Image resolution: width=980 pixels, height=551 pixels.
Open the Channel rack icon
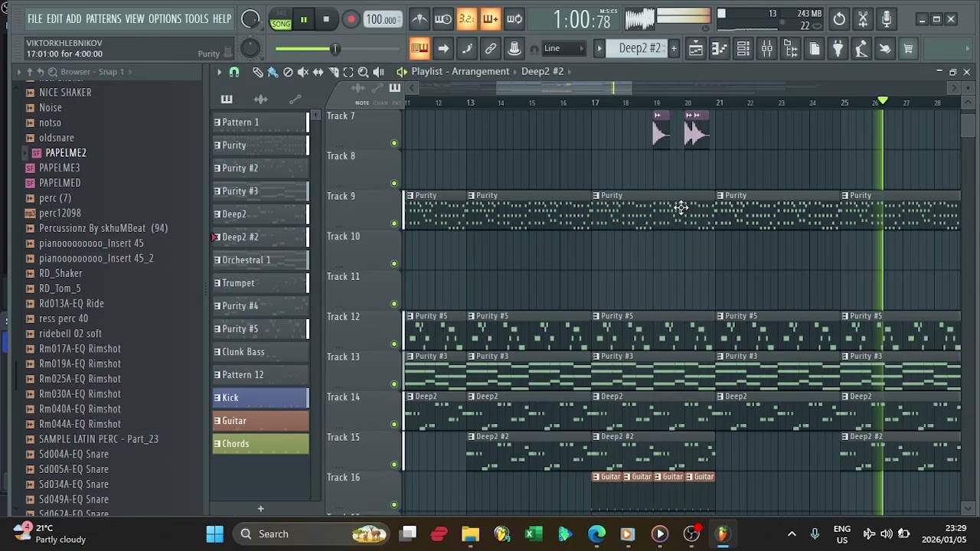[743, 49]
